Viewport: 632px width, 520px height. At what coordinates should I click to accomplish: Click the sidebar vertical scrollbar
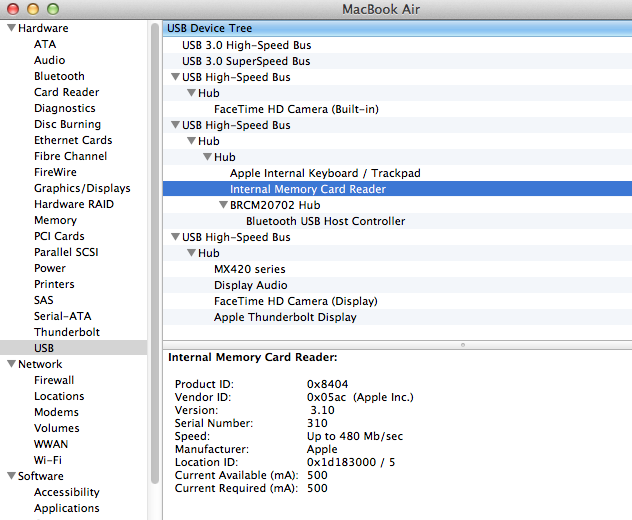155,253
